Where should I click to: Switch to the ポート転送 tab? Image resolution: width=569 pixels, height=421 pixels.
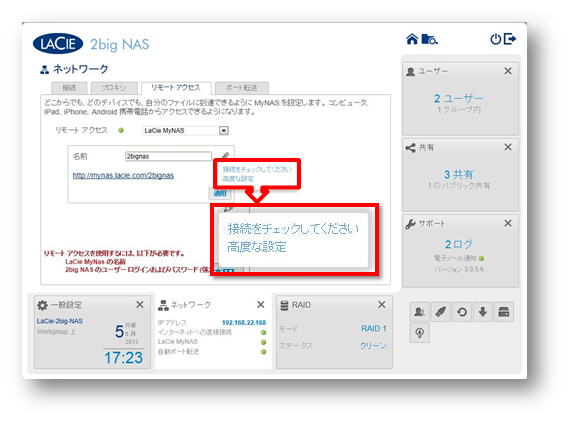point(242,88)
